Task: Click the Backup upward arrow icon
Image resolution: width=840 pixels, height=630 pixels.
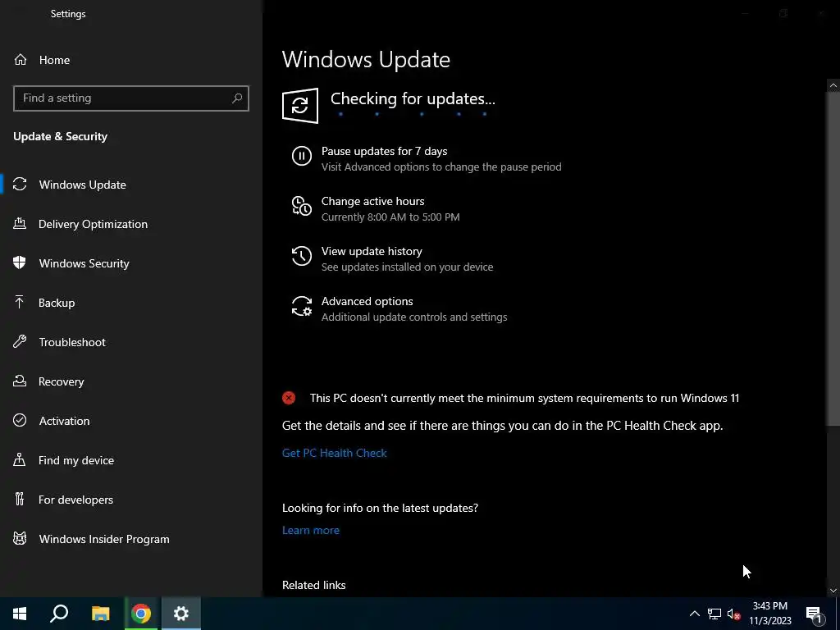Action: coord(20,303)
